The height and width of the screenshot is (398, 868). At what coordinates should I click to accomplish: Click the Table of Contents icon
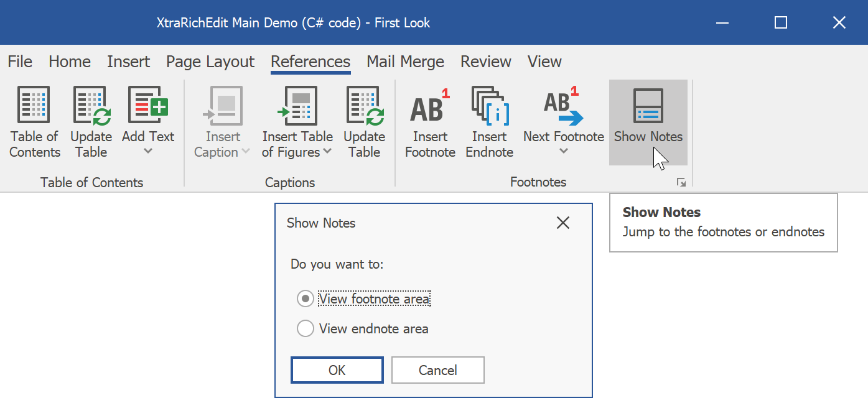34,106
